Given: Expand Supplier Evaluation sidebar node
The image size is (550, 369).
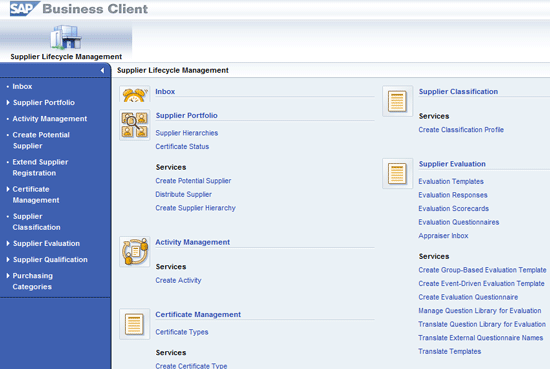Looking at the screenshot, I should [x=8, y=243].
